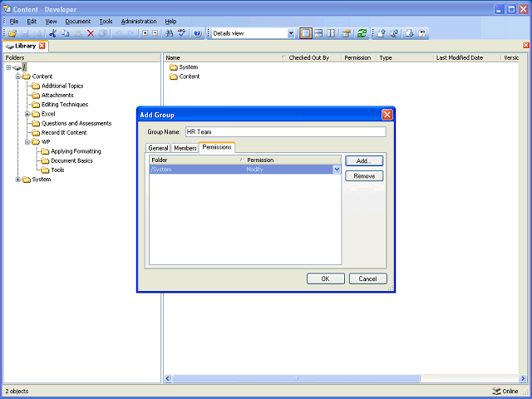Image resolution: width=532 pixels, height=399 pixels.
Task: Open the Edit menu
Action: (32, 22)
